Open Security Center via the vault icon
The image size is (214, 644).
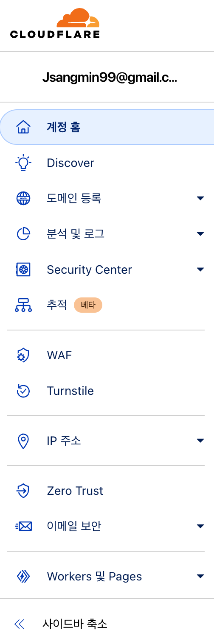(23, 270)
